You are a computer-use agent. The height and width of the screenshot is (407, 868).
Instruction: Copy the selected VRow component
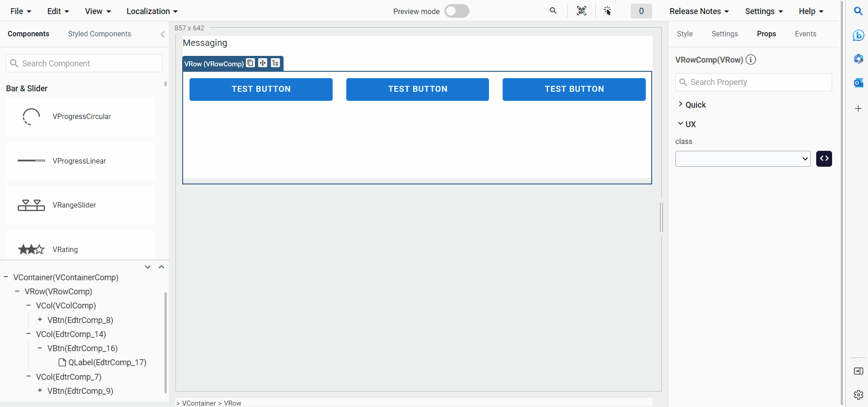(x=250, y=63)
